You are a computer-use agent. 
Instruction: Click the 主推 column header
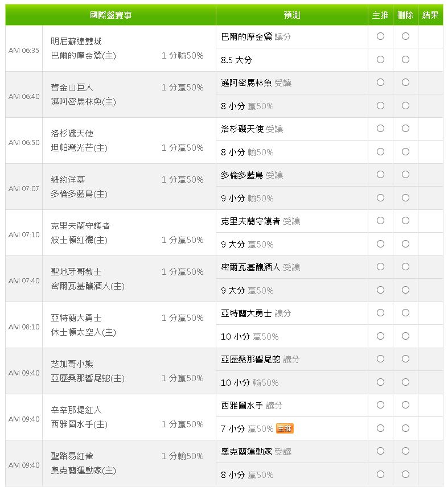(x=380, y=15)
